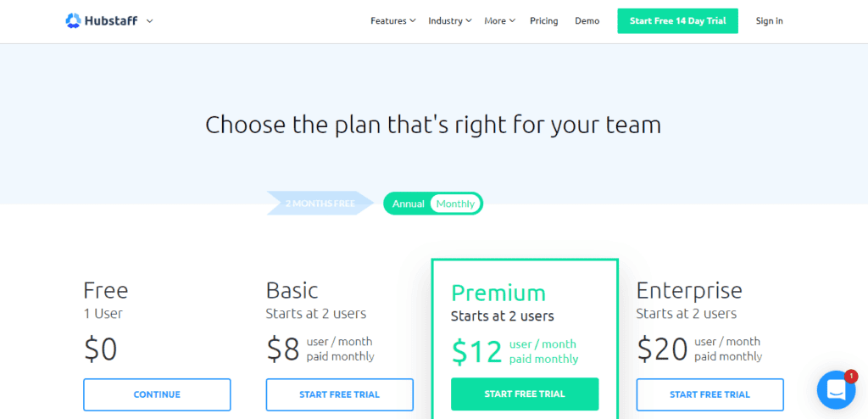The width and height of the screenshot is (868, 419).
Task: Select Monthly billing option
Action: pyautogui.click(x=455, y=204)
